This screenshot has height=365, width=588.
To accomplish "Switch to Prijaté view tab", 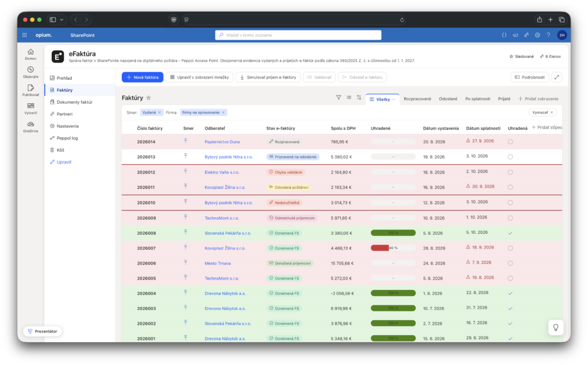I will coord(504,99).
